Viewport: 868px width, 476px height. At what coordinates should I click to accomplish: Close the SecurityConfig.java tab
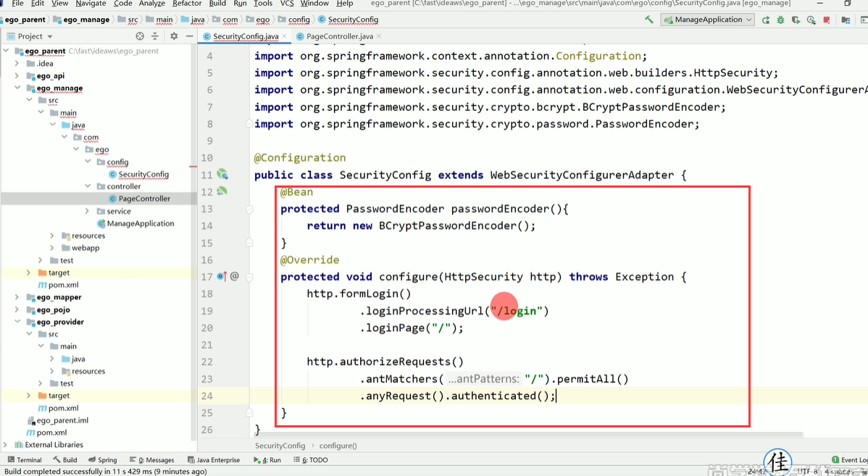pos(285,36)
